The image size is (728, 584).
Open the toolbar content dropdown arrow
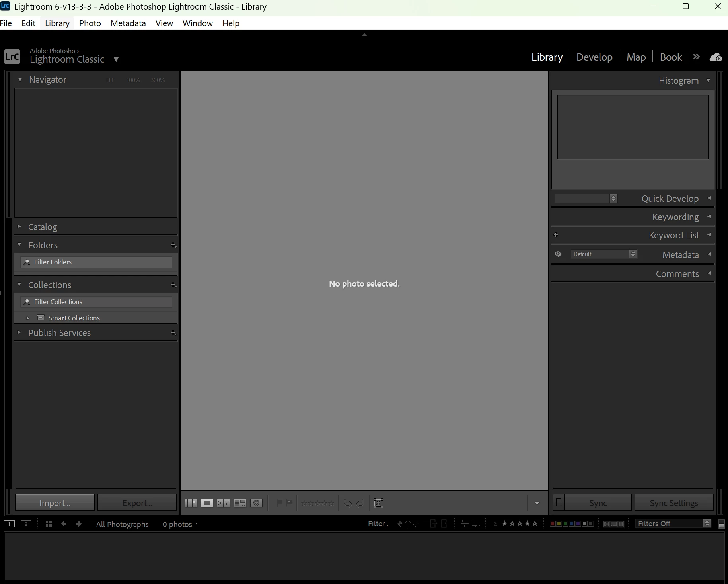click(537, 503)
